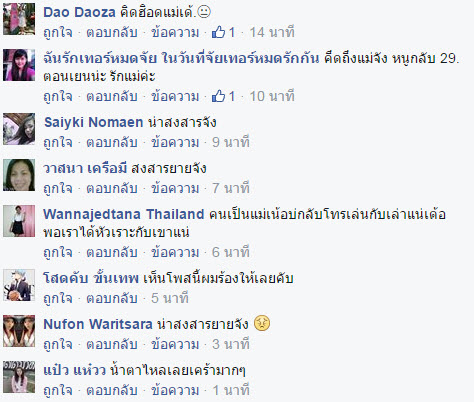Open the Dao Daoza profile link
Image resolution: width=474 pixels, height=402 pixels.
click(79, 12)
